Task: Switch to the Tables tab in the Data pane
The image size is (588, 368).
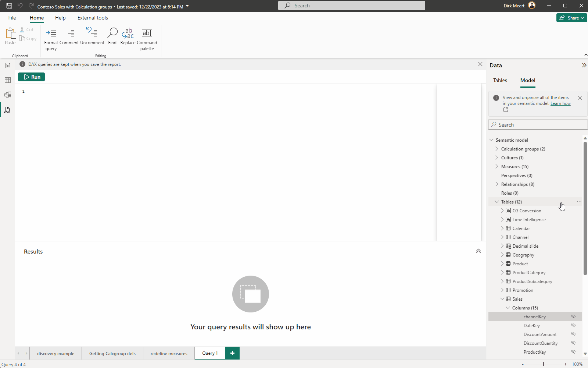Action: tap(500, 80)
